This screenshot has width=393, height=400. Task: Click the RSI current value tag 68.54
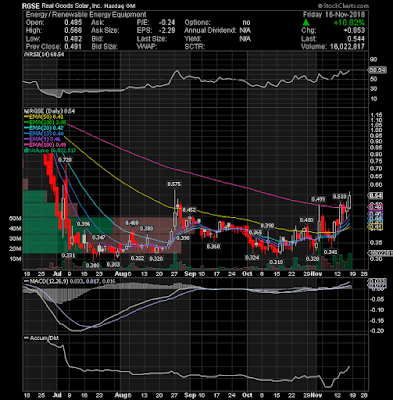pyautogui.click(x=377, y=70)
